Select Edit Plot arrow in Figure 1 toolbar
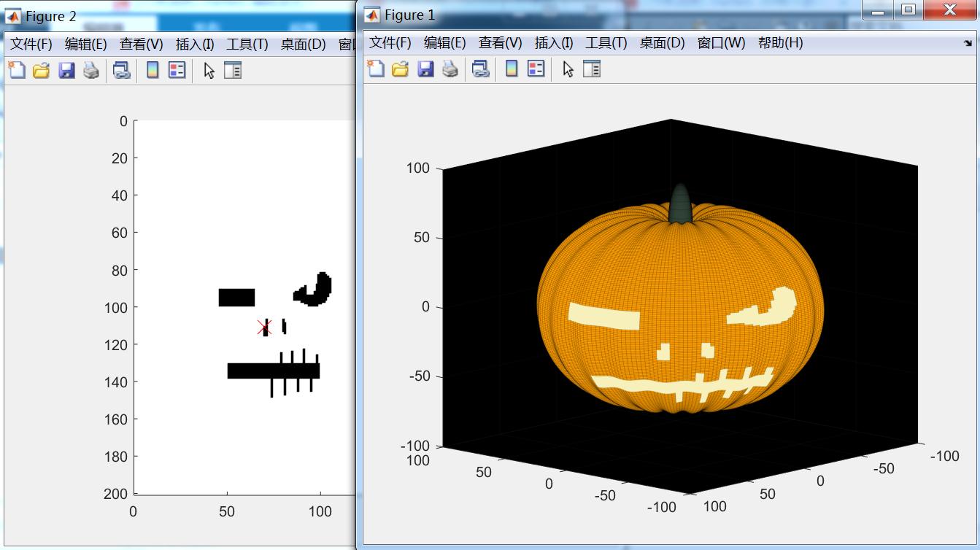 pyautogui.click(x=568, y=69)
